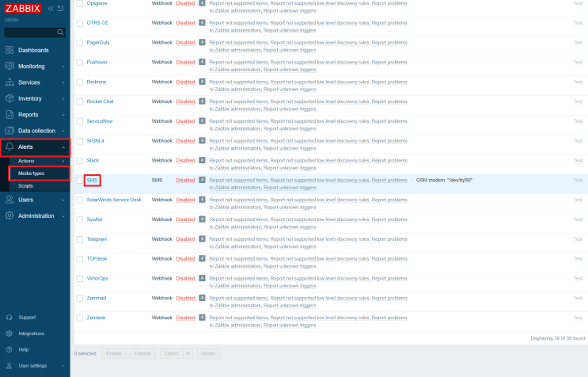Click the Disable button
This screenshot has width=588, height=377.
point(143,353)
